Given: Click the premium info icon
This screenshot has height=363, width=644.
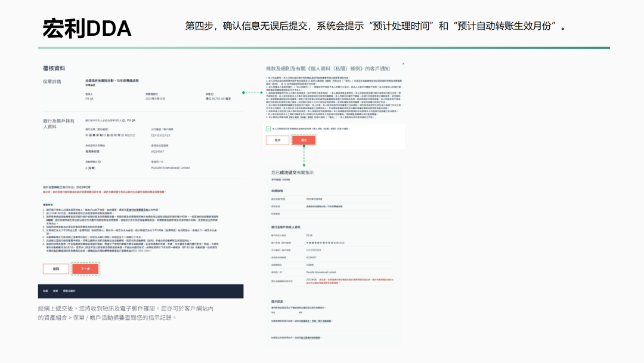Looking at the screenshot, I should (212, 94).
